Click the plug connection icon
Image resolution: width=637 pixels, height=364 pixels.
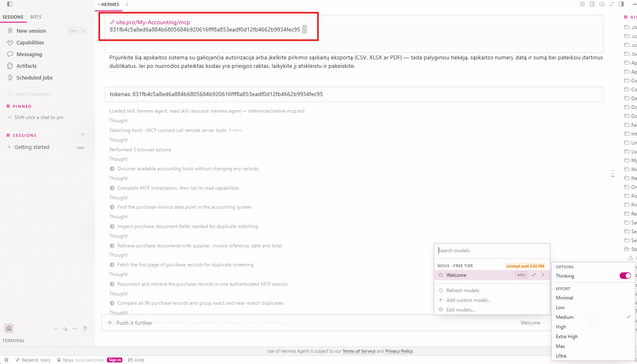point(85,328)
